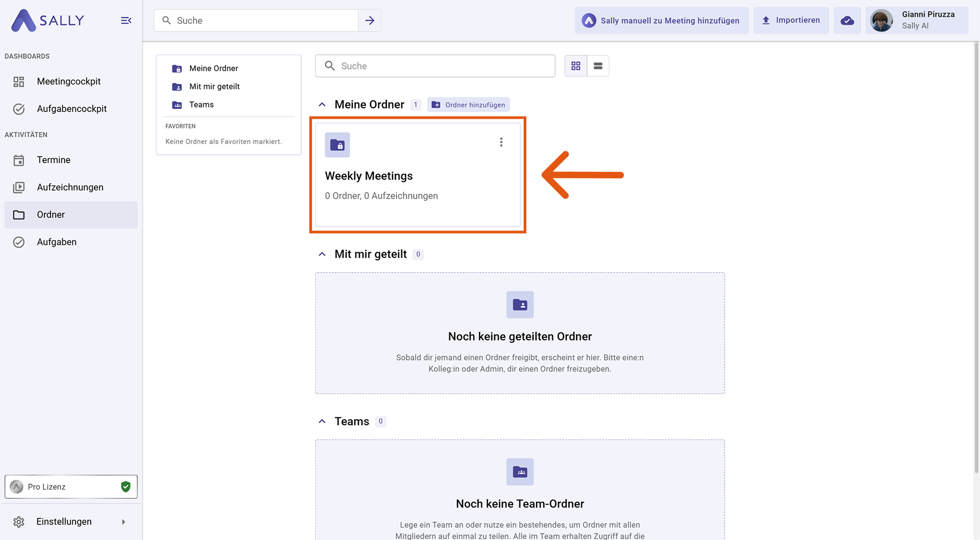Select Mit mir geteilt in folder tree
980x540 pixels.
(x=214, y=86)
